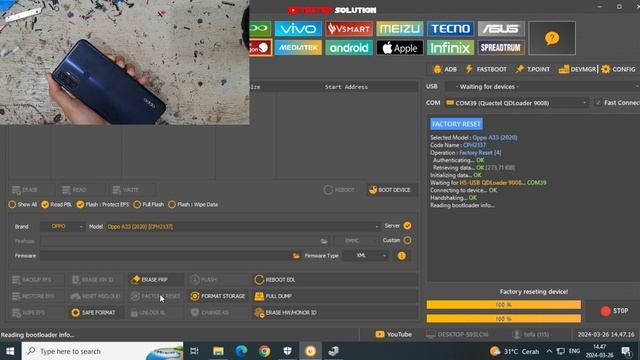The image size is (640, 360).
Task: Click 'Reading bootloader info...' status bar text
Action: [x=38, y=335]
